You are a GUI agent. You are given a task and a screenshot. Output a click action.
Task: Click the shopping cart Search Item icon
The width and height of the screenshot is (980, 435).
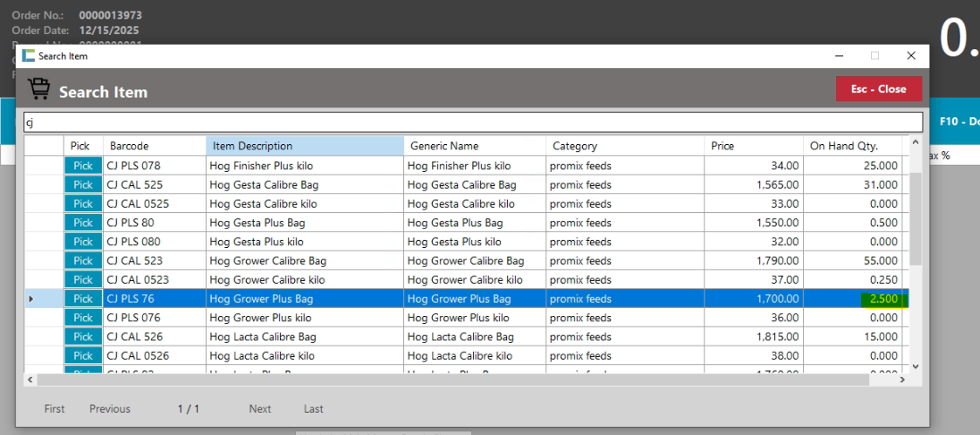[x=38, y=90]
